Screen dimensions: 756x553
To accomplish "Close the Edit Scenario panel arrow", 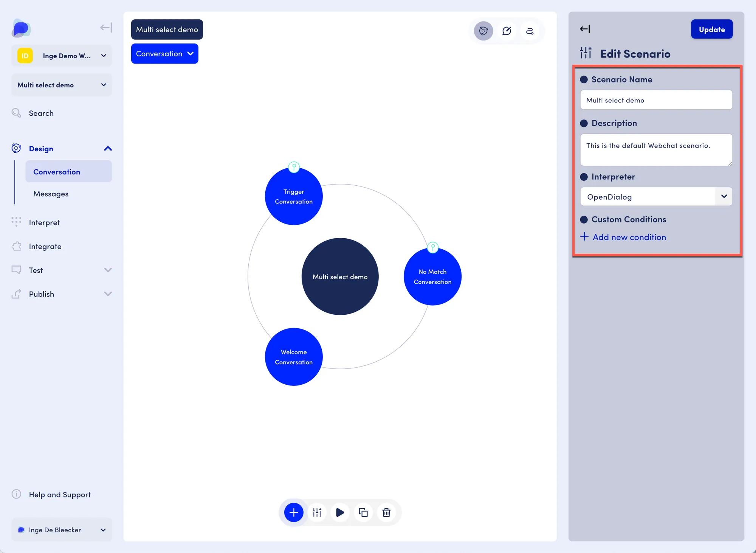I will 585,29.
